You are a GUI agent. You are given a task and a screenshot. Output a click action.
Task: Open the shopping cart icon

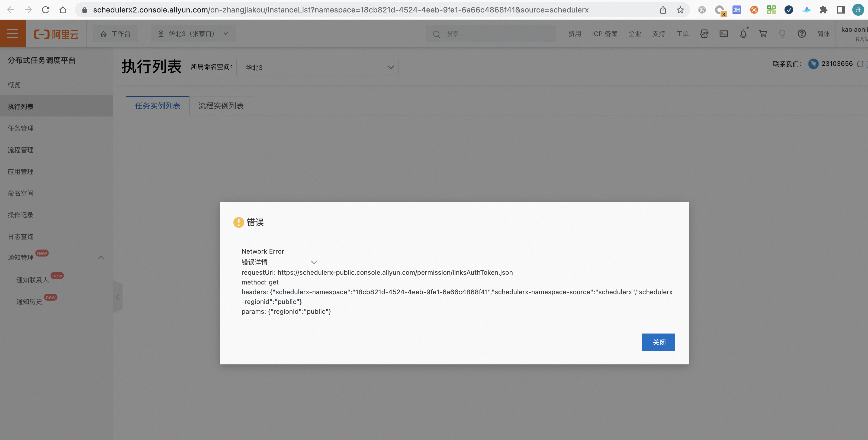[763, 34]
